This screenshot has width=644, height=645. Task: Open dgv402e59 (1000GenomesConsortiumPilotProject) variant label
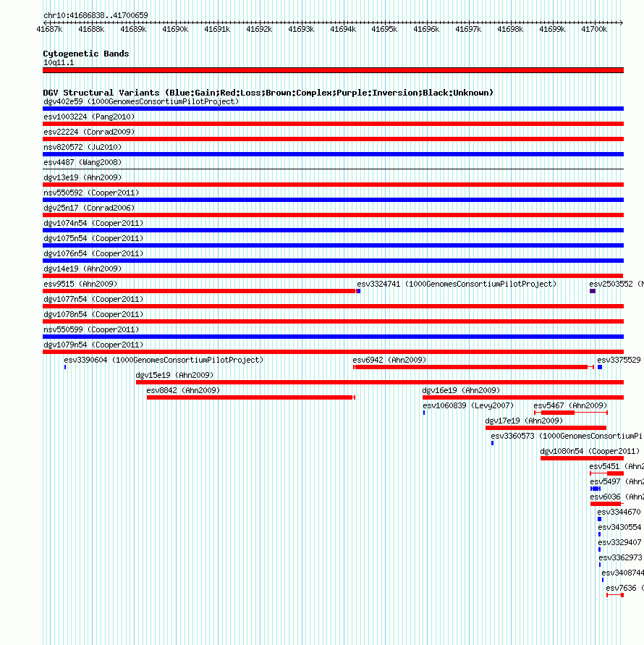pyautogui.click(x=141, y=101)
